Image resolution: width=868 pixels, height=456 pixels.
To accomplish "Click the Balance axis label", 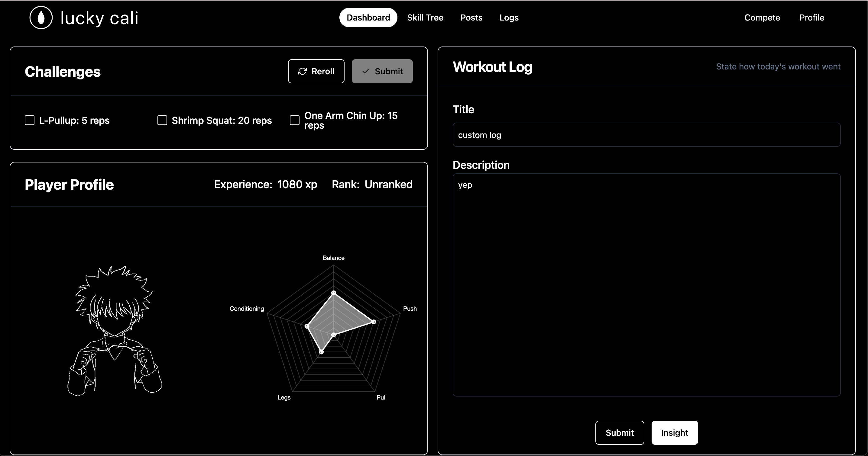I will coord(334,258).
